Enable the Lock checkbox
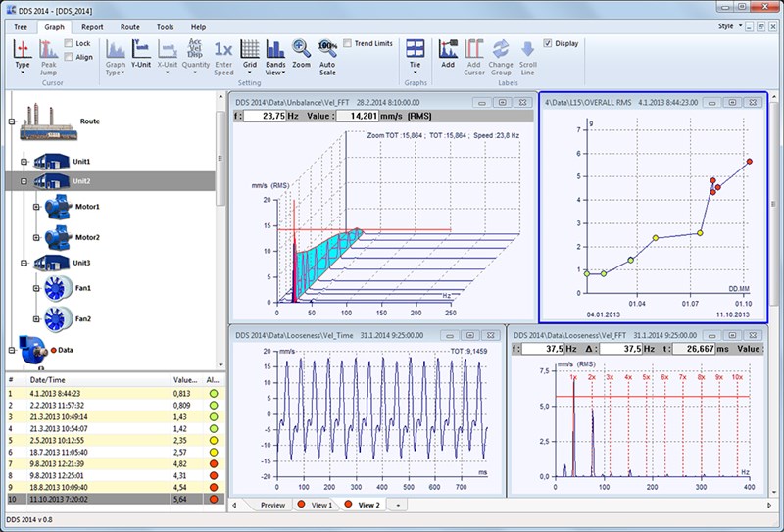This screenshot has width=784, height=532. tap(69, 43)
